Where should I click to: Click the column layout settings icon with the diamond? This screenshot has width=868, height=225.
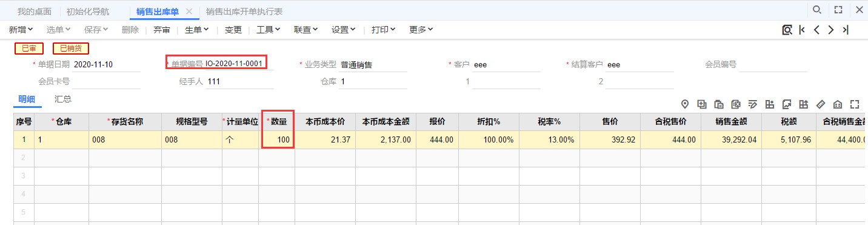click(770, 104)
